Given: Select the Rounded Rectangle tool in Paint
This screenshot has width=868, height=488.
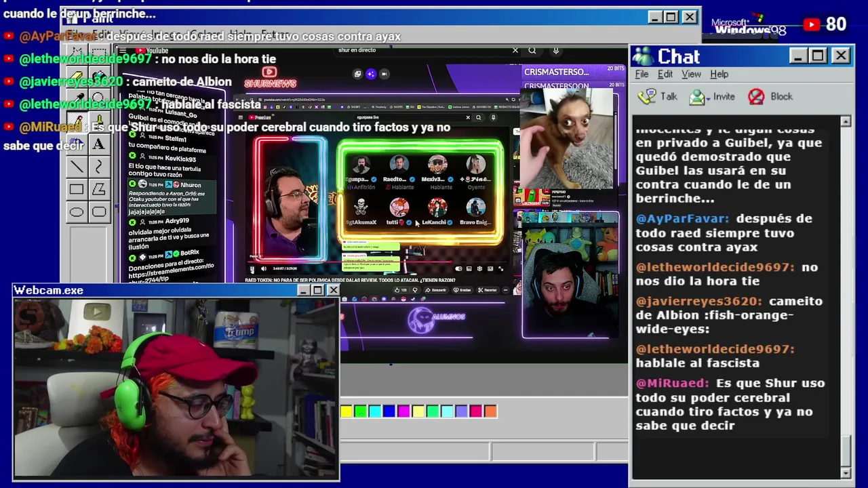Looking at the screenshot, I should tap(99, 212).
